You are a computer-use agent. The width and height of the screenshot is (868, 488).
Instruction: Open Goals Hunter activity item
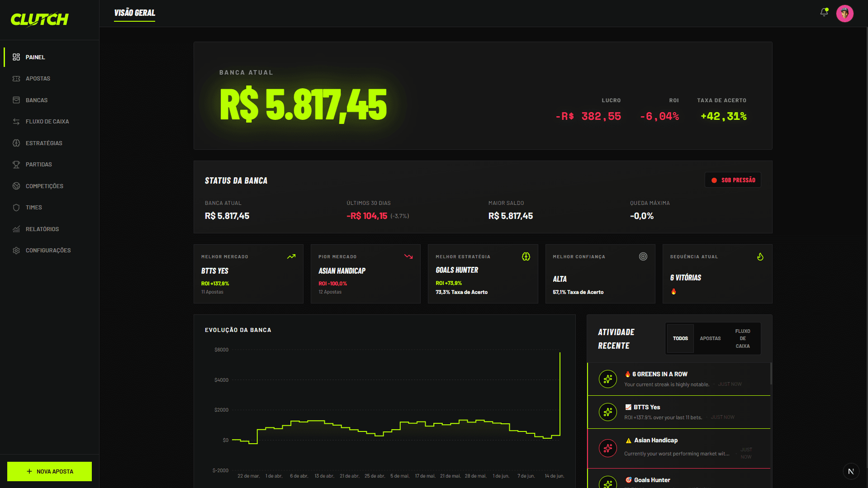pos(678,479)
